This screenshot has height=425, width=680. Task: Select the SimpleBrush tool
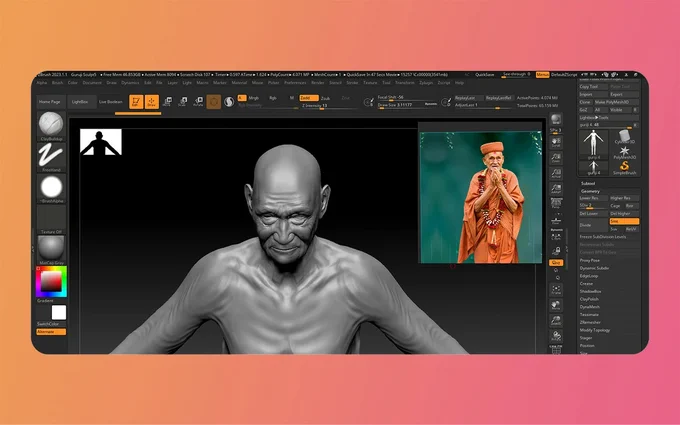tap(624, 168)
